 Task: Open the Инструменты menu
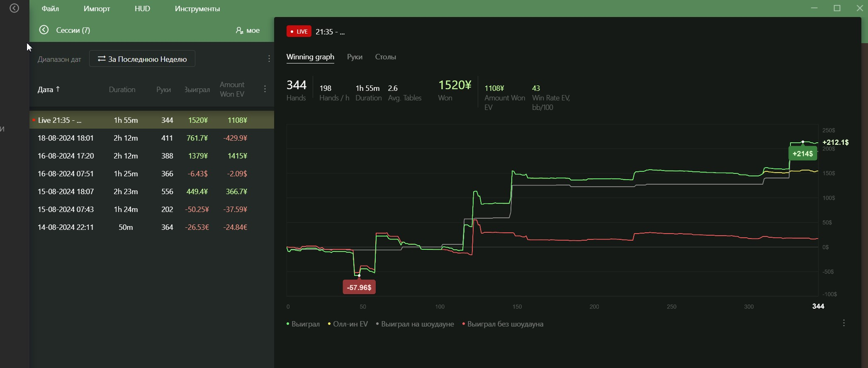pos(197,9)
